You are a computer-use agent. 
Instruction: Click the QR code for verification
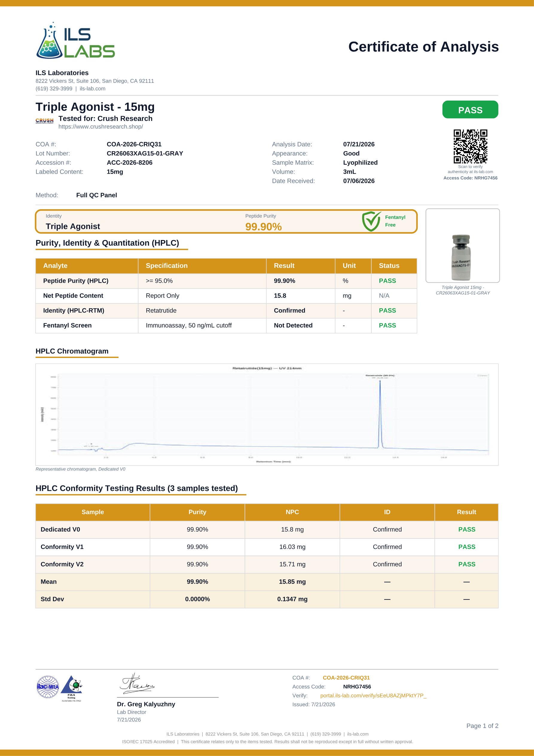[x=470, y=146]
